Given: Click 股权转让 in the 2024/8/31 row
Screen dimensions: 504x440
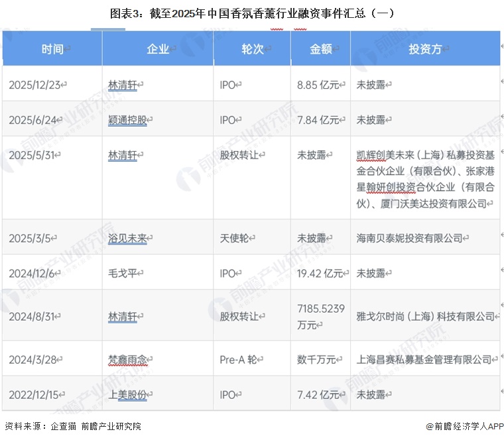Looking at the screenshot, I should point(239,317).
